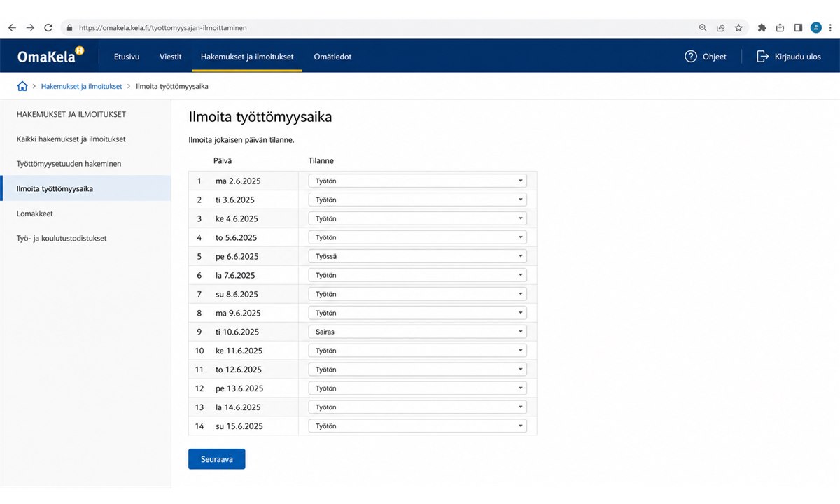
Task: Open the status dropdown for su 8.6.2025
Action: click(x=418, y=294)
